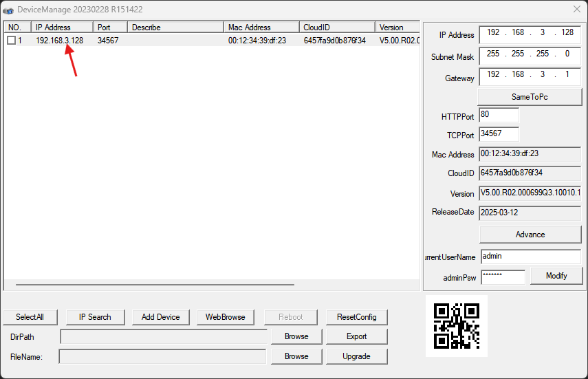Click the DeviceManage app icon in title bar
The width and height of the screenshot is (588, 379).
point(8,10)
